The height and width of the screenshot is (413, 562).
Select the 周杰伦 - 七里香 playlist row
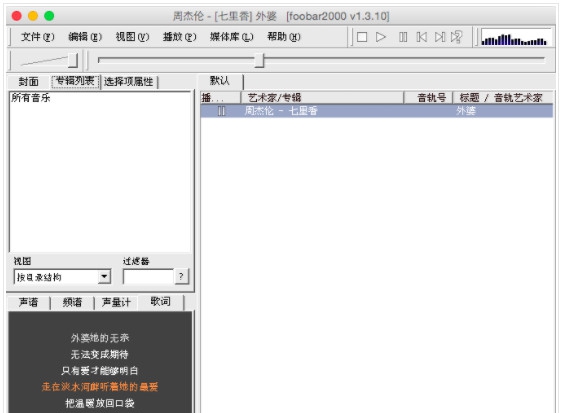click(x=377, y=111)
